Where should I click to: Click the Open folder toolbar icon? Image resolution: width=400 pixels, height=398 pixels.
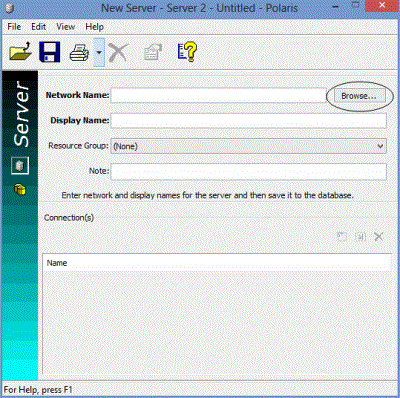pos(21,52)
